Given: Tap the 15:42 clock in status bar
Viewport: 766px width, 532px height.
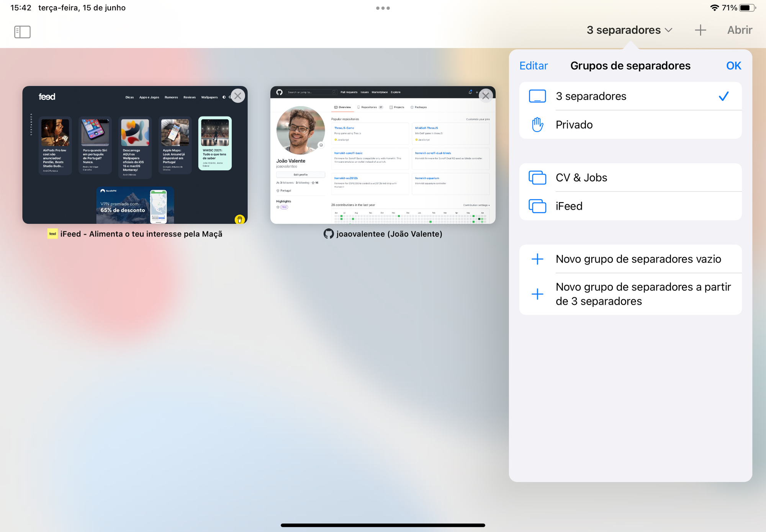Looking at the screenshot, I should 21,8.
